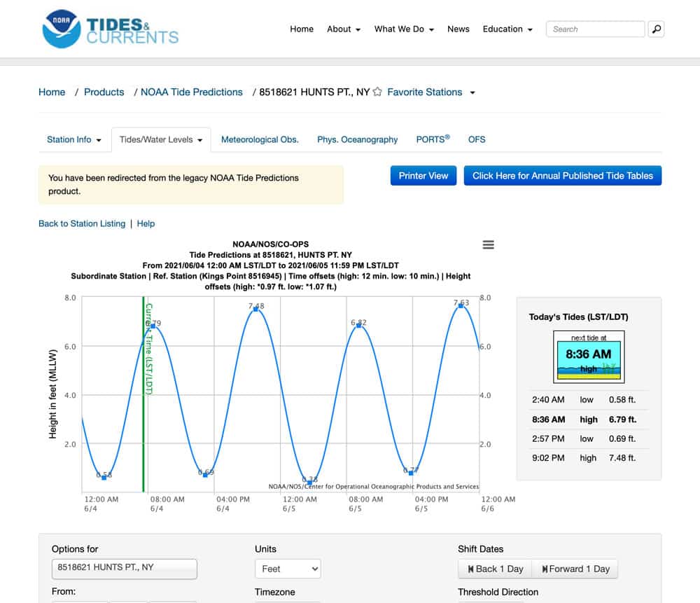Switch to the OFS tab
700x603 pixels.
[x=476, y=140]
